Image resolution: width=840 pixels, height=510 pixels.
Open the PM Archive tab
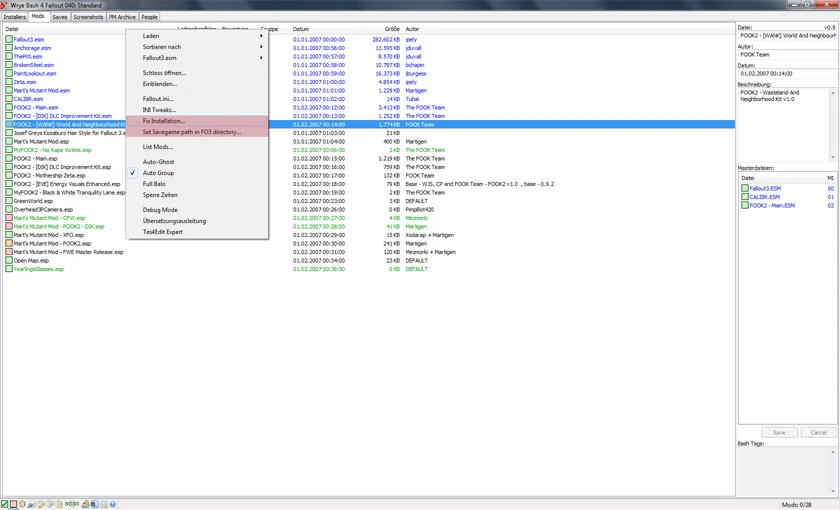point(123,17)
